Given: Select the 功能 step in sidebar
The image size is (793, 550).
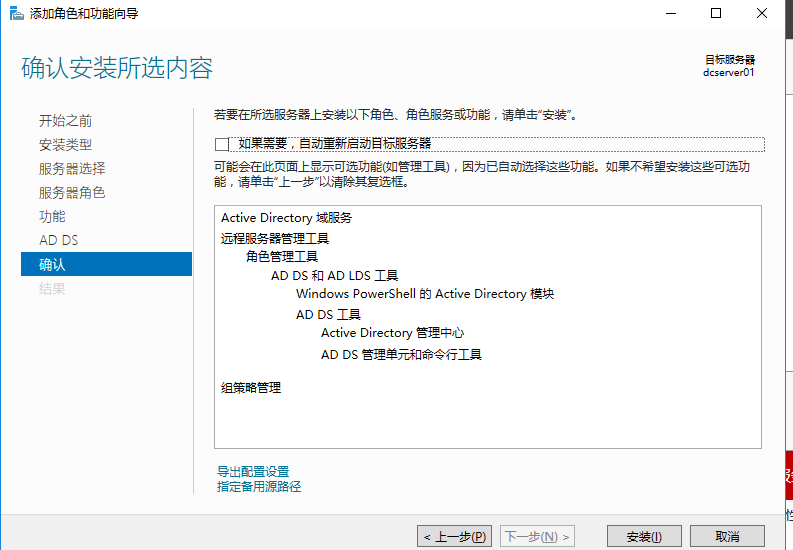Looking at the screenshot, I should [x=53, y=216].
